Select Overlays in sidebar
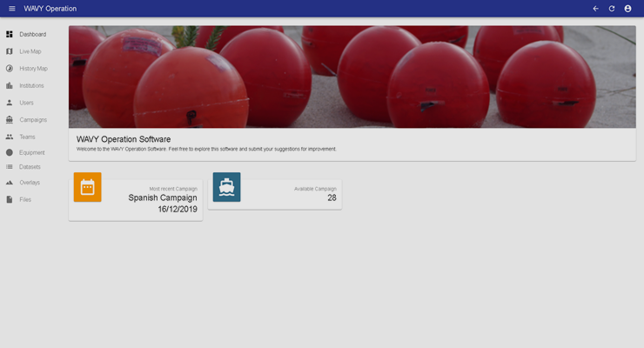Viewport: 644px width, 348px height. (30, 183)
